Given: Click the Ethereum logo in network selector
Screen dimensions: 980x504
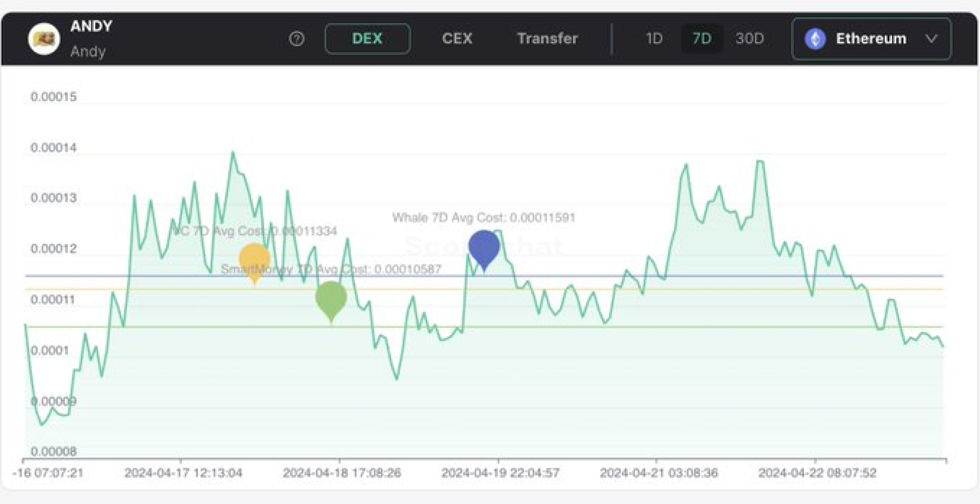Looking at the screenshot, I should 815,39.
